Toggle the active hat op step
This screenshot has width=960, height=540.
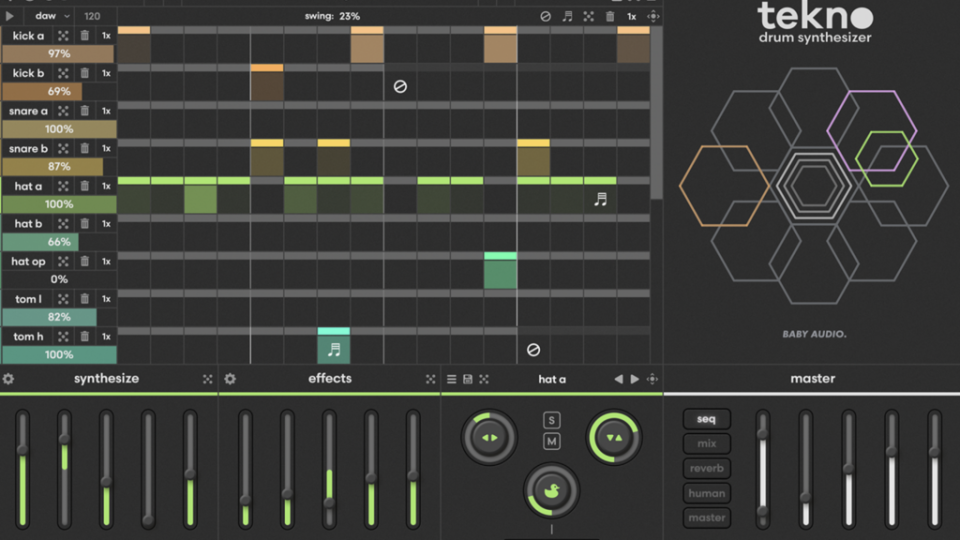[x=500, y=270]
